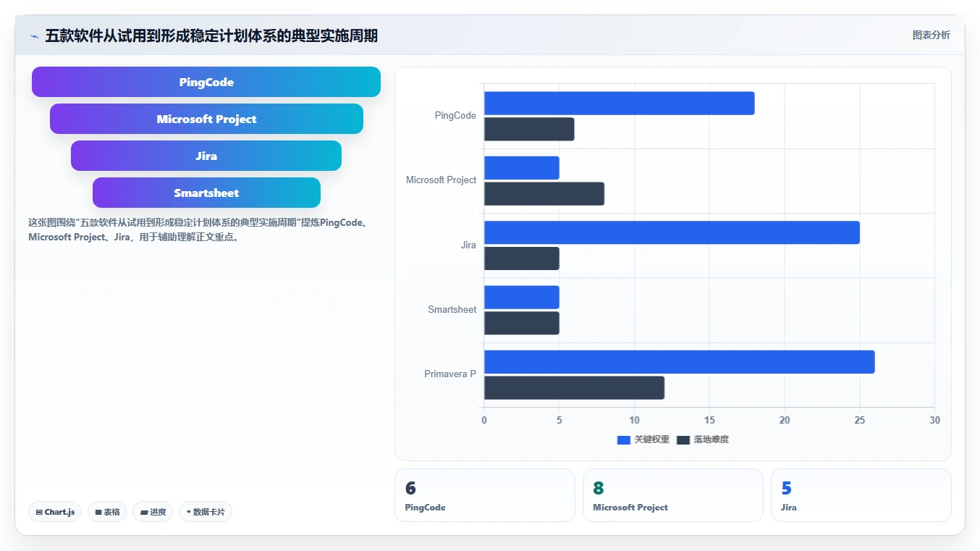Image resolution: width=980 pixels, height=551 pixels.
Task: Click the Jira y-axis label
Action: point(468,245)
